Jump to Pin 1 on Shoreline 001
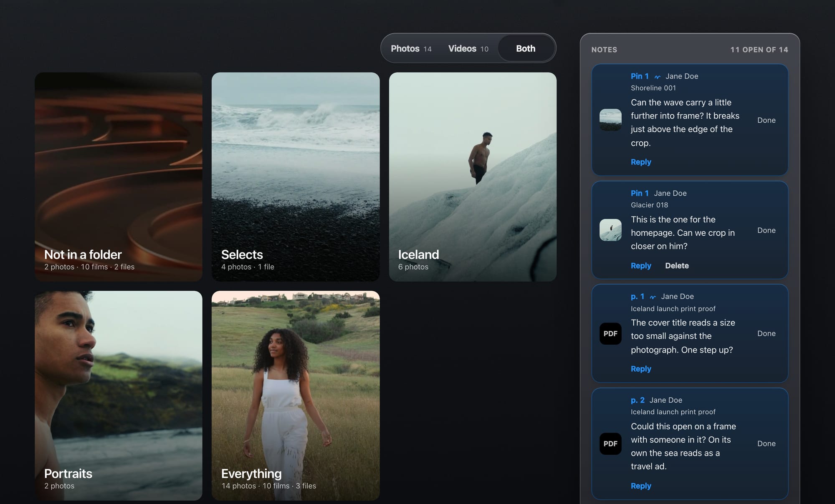This screenshot has width=835, height=504. pos(640,76)
